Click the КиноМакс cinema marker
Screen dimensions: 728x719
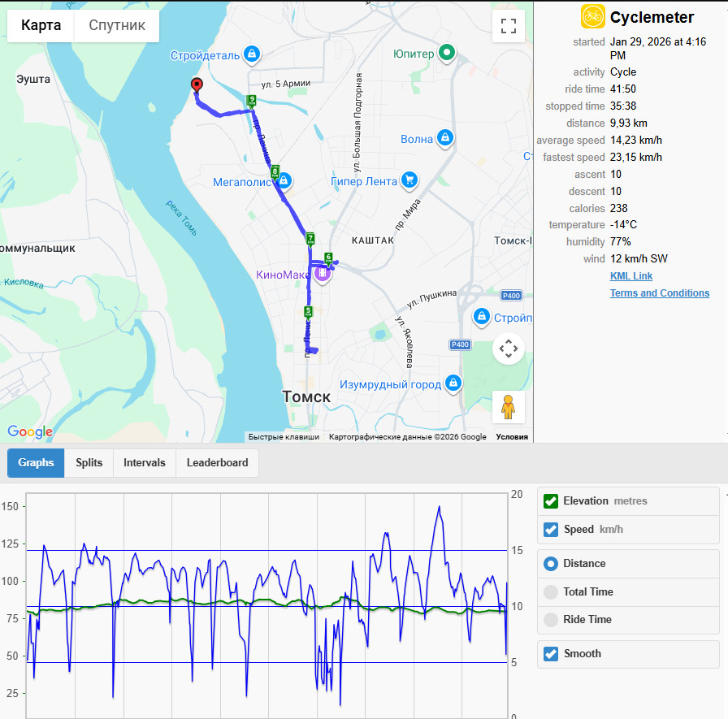(323, 274)
